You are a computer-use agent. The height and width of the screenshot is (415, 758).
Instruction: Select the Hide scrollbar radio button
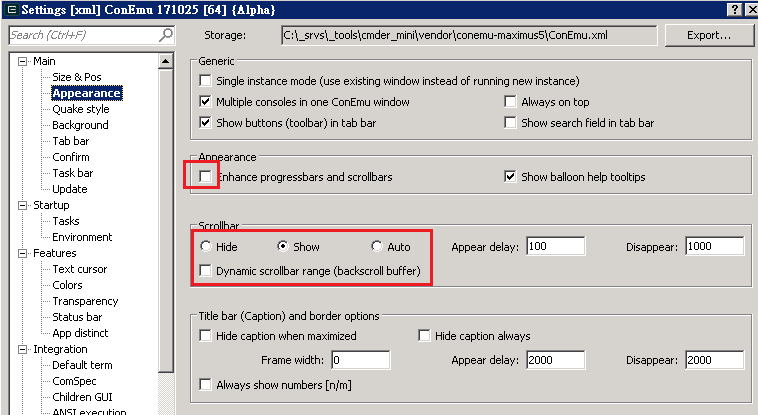click(205, 246)
